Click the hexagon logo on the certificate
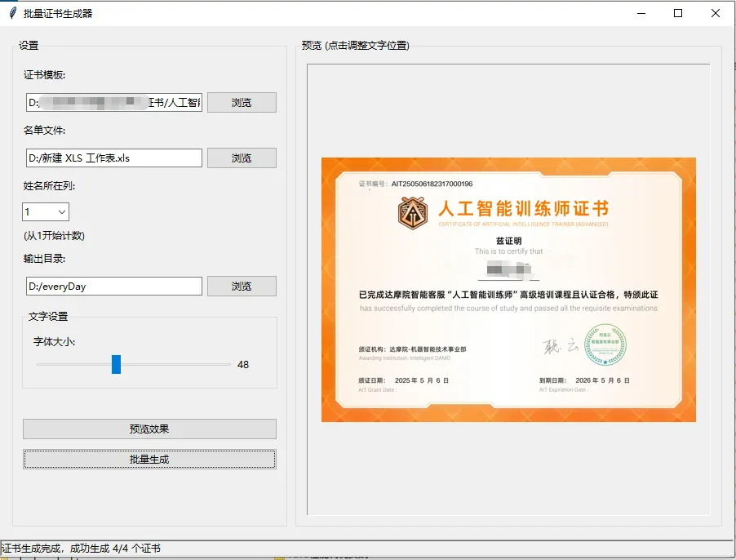This screenshot has height=560, width=736. (413, 213)
